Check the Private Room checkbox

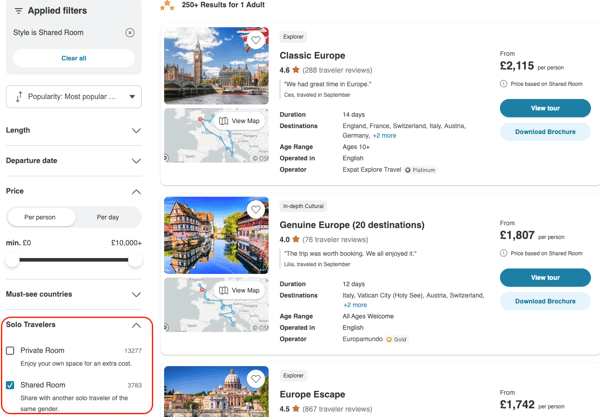11,351
